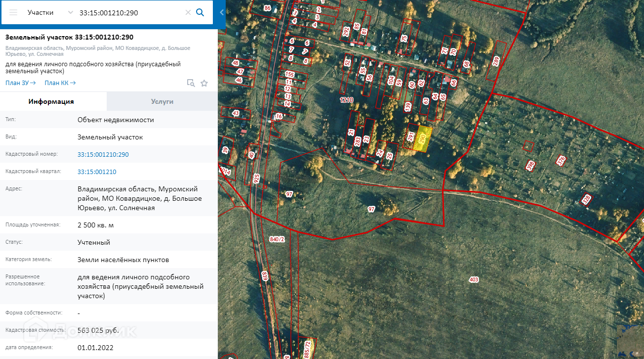Screen dimensions: 644x359
Task: Click parcel label 70 on the map
Action: (x=453, y=51)
